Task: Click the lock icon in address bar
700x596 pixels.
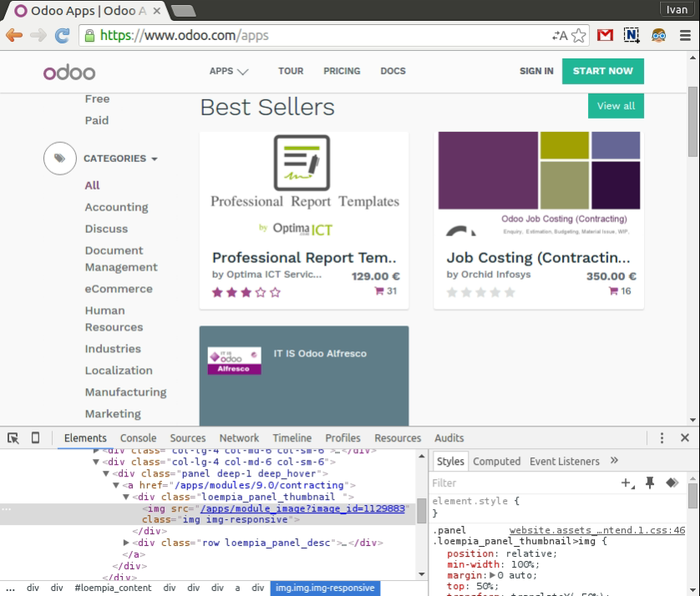Action: pyautogui.click(x=89, y=36)
